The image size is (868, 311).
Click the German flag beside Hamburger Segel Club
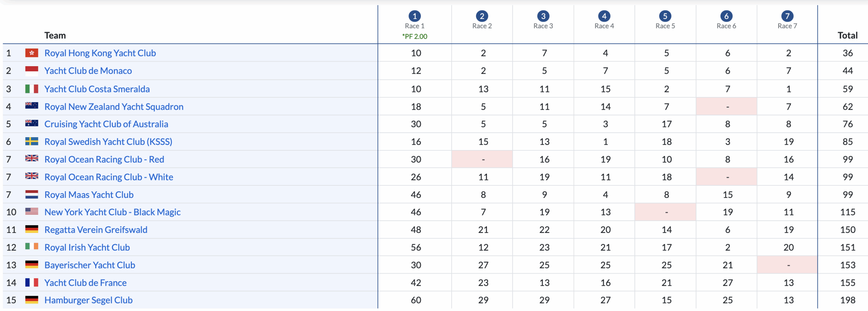tap(32, 300)
